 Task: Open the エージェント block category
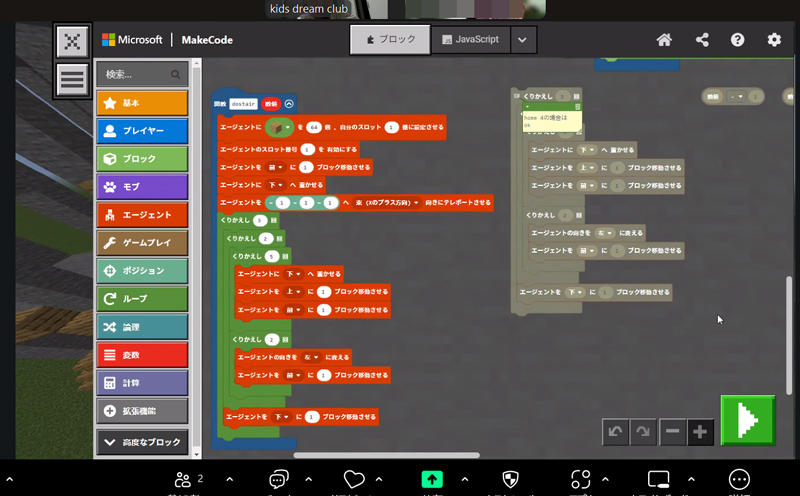(142, 215)
